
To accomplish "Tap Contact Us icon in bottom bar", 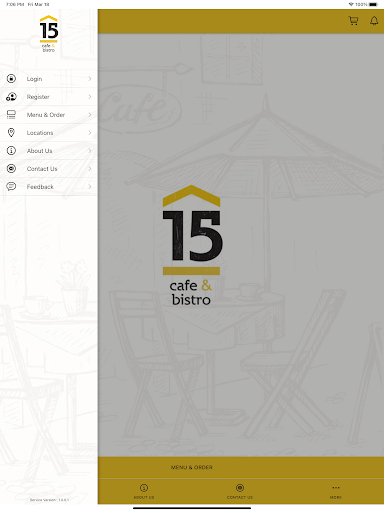I will tap(240, 488).
